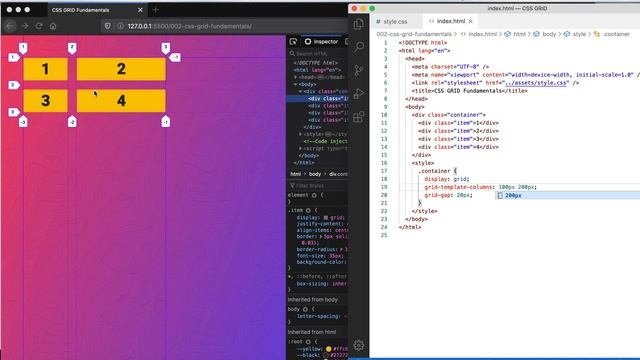
Task: Select the Inspector devtools tab
Action: pyautogui.click(x=322, y=42)
